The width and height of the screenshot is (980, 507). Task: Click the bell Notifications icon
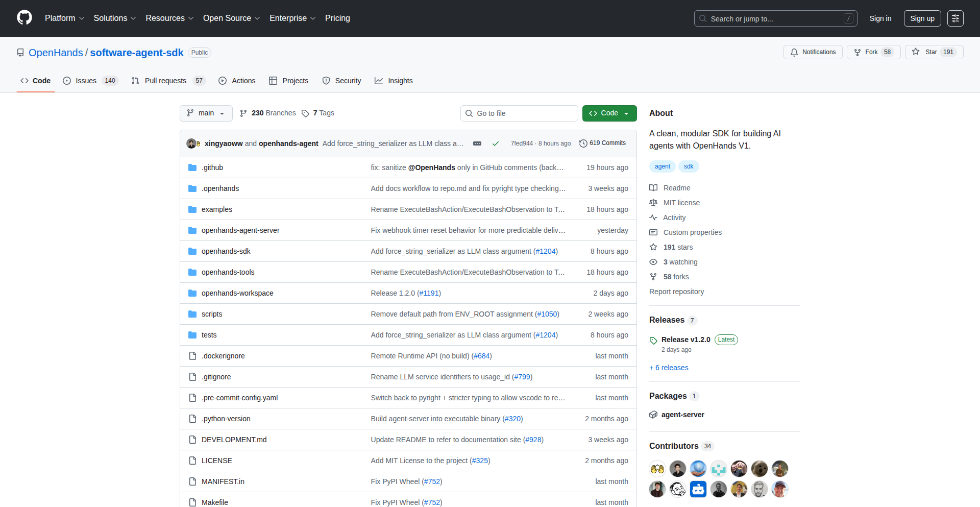tap(794, 52)
